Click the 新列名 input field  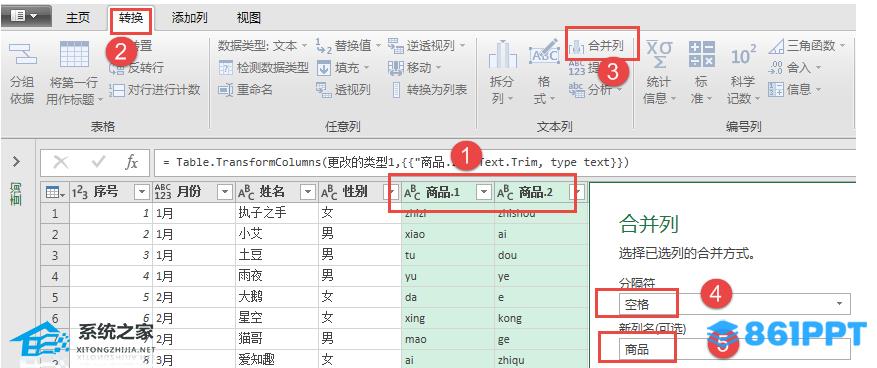coord(734,349)
